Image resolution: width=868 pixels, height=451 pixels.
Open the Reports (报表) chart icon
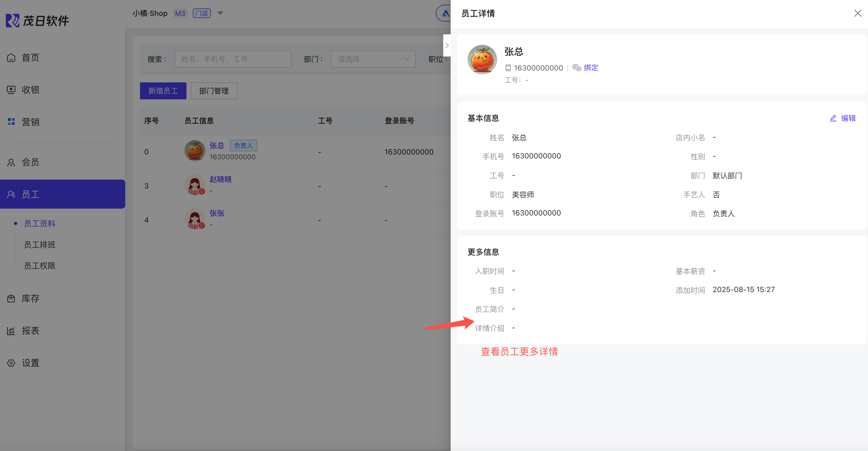coord(11,331)
